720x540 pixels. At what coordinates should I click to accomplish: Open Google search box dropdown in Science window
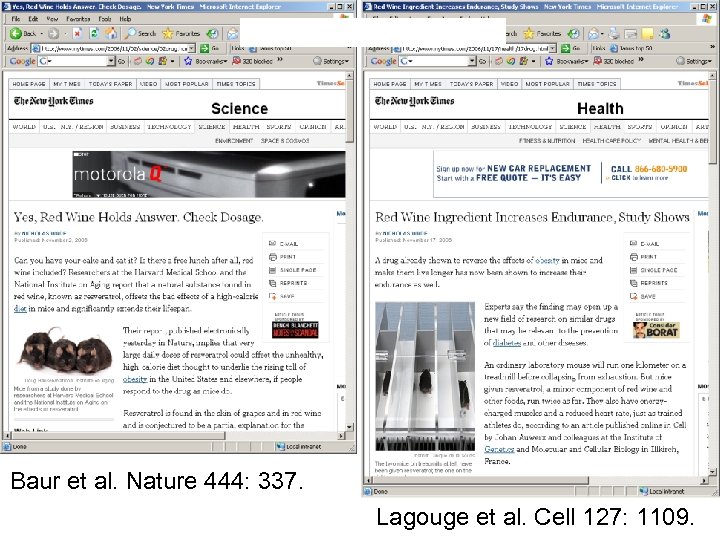point(111,61)
